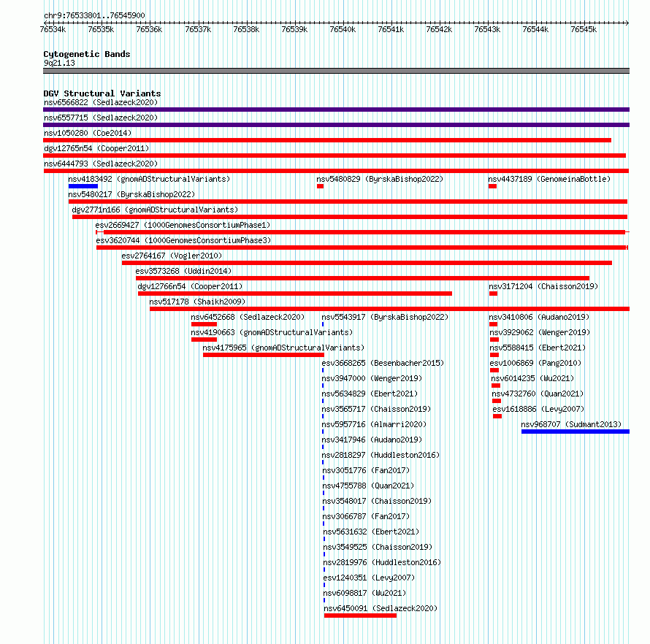Open esv3620744 (1000GenomesConsortiumPhase3) label
This screenshot has height=644, width=650.
[x=183, y=240]
